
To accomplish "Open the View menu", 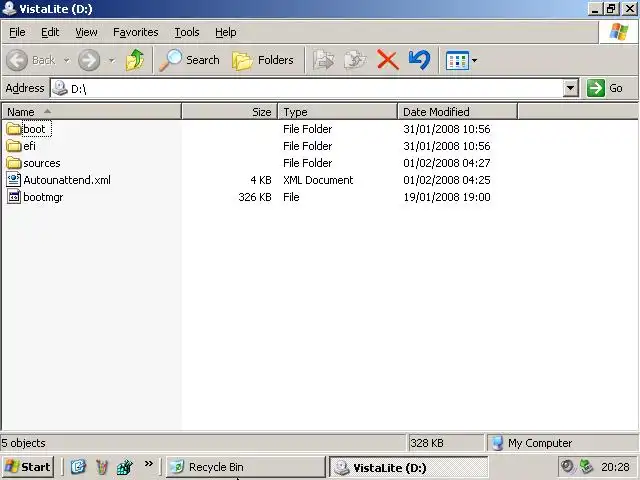I will click(86, 32).
